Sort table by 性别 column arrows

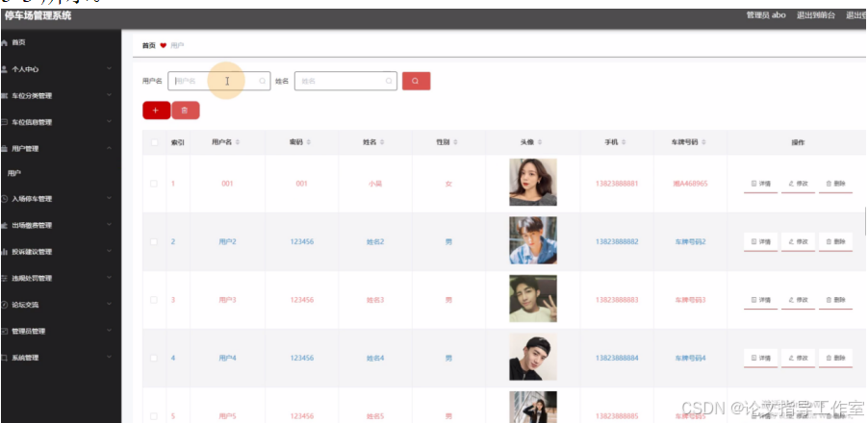click(455, 142)
